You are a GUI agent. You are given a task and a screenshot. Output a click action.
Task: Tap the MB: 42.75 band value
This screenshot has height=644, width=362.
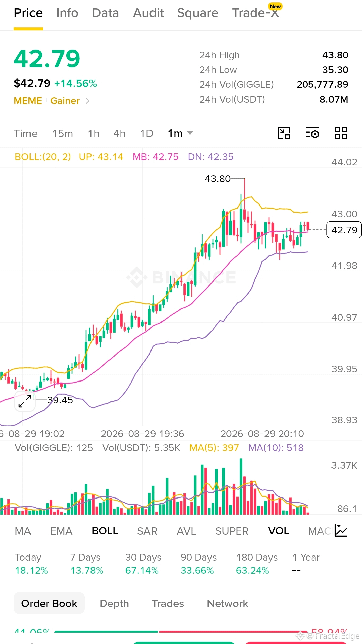coord(156,157)
